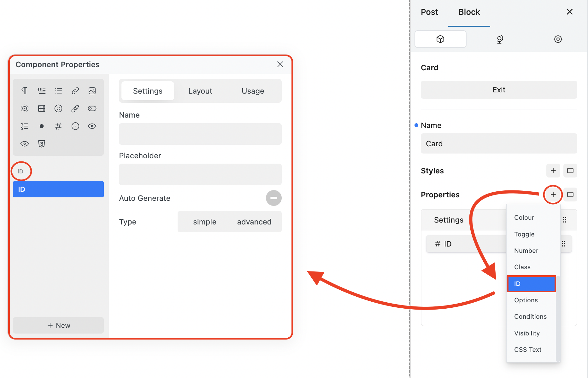Open the Post tab
The image size is (588, 378).
click(x=429, y=12)
